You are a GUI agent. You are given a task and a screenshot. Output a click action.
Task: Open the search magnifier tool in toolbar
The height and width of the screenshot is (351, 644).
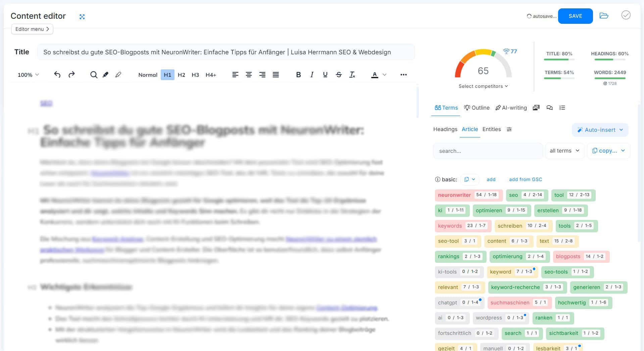click(94, 74)
